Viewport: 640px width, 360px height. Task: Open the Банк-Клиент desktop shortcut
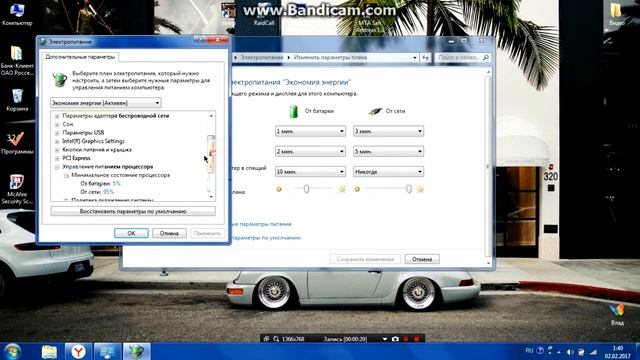coord(17,60)
